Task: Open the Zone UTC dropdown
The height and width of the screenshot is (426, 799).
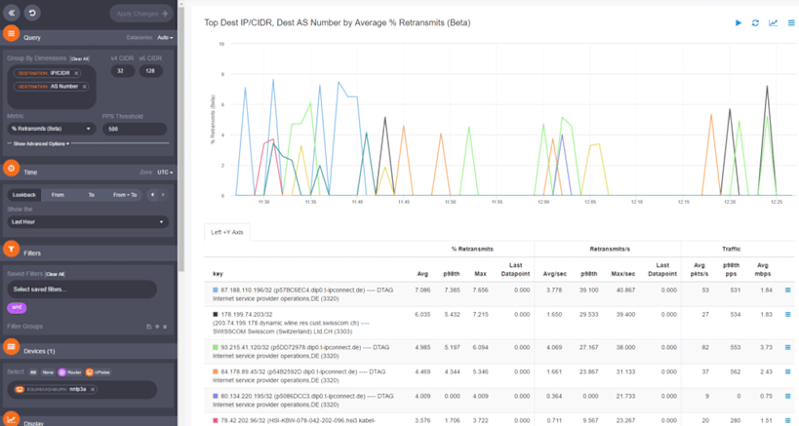Action: (x=165, y=172)
